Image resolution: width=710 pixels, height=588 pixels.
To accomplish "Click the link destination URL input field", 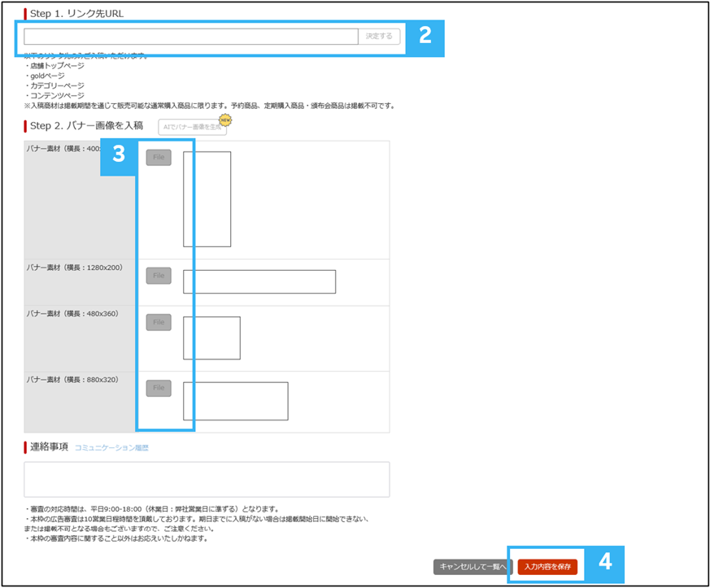I will click(190, 37).
